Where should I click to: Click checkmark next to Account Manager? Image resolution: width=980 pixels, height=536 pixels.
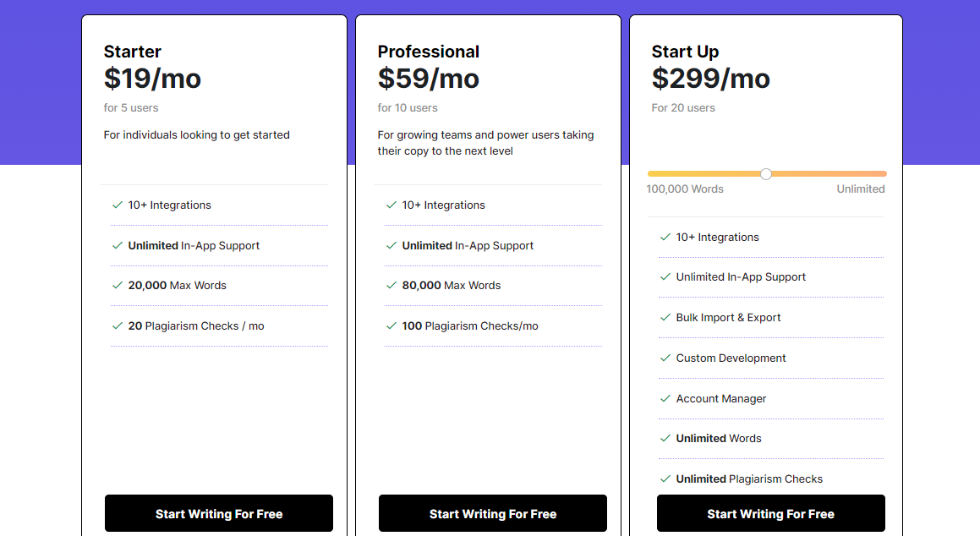pos(665,398)
